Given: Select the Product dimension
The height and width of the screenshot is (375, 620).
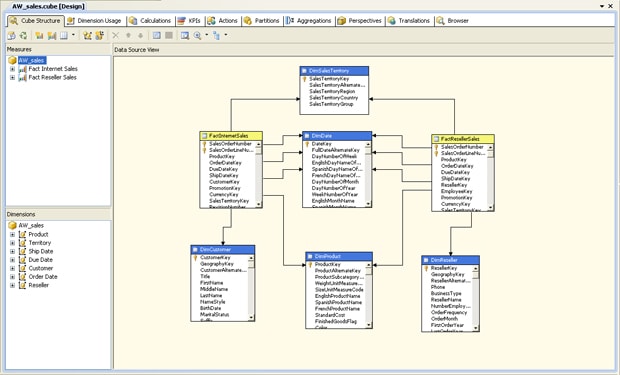Looking at the screenshot, I should tap(38, 234).
